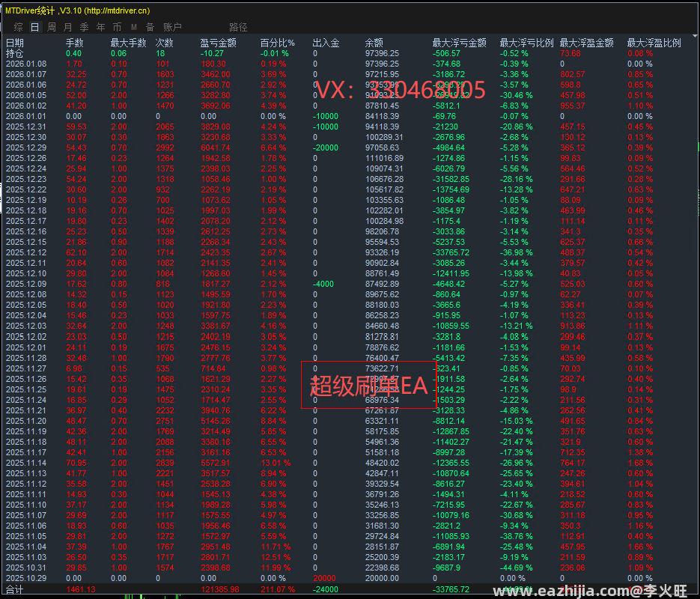Viewport: 700px width, 599px height.
Task: Select the 2025.11.12 date row
Action: [x=26, y=484]
